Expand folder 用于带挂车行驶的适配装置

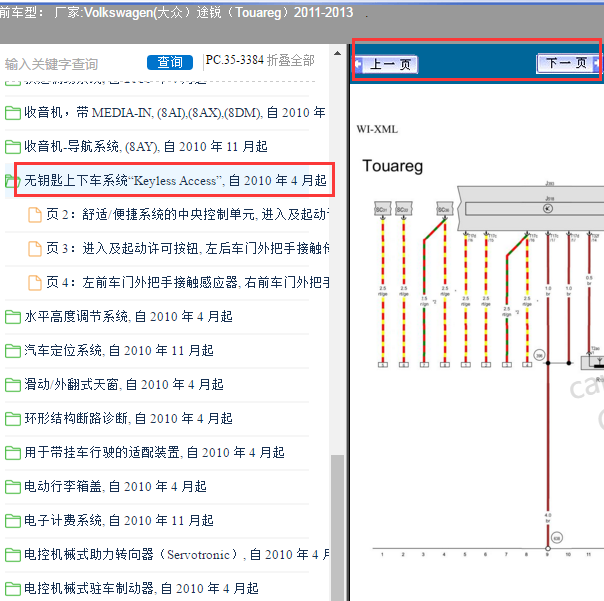(x=154, y=452)
